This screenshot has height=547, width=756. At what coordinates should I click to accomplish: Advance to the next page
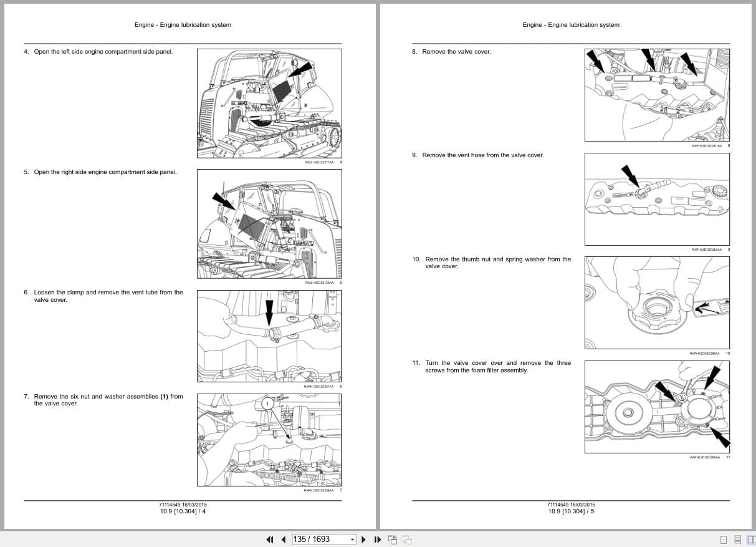point(364,540)
